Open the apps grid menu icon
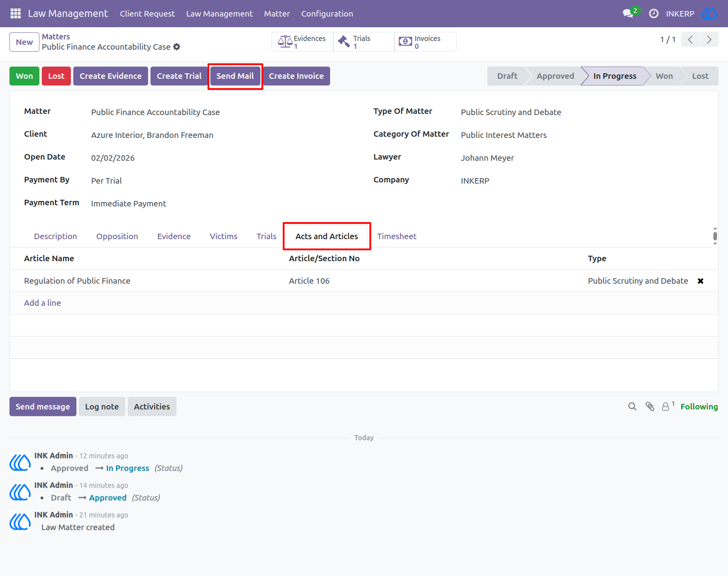The height and width of the screenshot is (576, 728). click(15, 13)
